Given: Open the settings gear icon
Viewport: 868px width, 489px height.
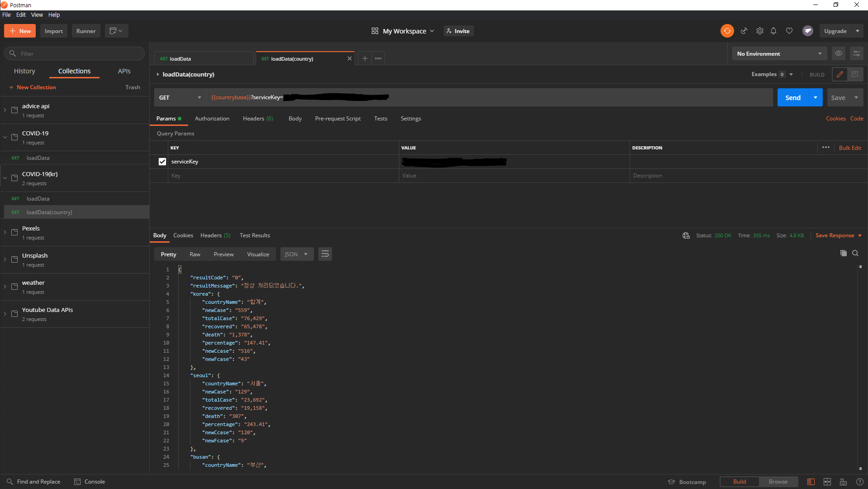Looking at the screenshot, I should [x=760, y=31].
